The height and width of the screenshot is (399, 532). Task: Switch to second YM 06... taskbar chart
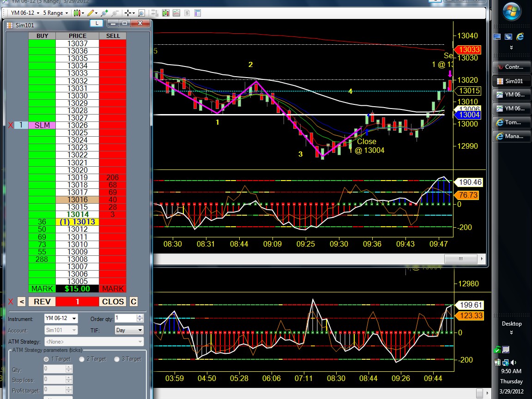511,109
